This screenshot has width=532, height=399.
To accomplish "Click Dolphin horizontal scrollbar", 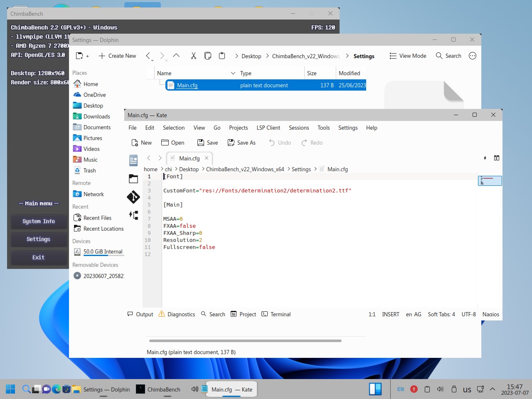I will (x=245, y=341).
